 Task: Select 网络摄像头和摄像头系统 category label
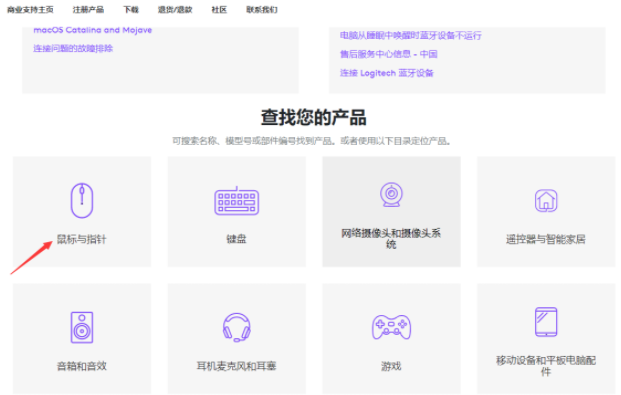point(391,239)
